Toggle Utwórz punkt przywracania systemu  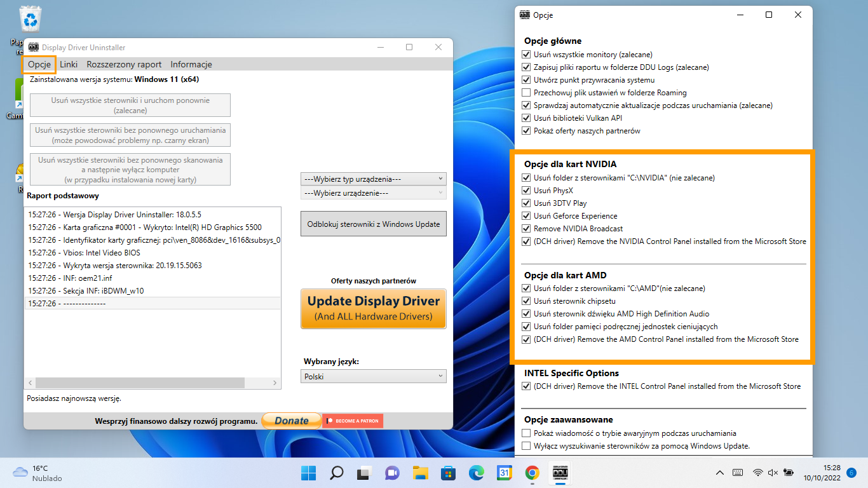526,80
